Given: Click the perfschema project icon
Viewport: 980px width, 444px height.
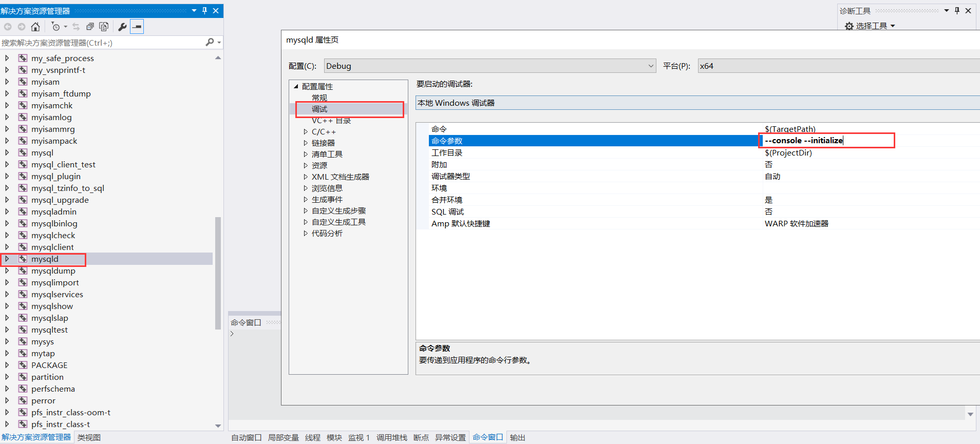Looking at the screenshot, I should coord(23,389).
